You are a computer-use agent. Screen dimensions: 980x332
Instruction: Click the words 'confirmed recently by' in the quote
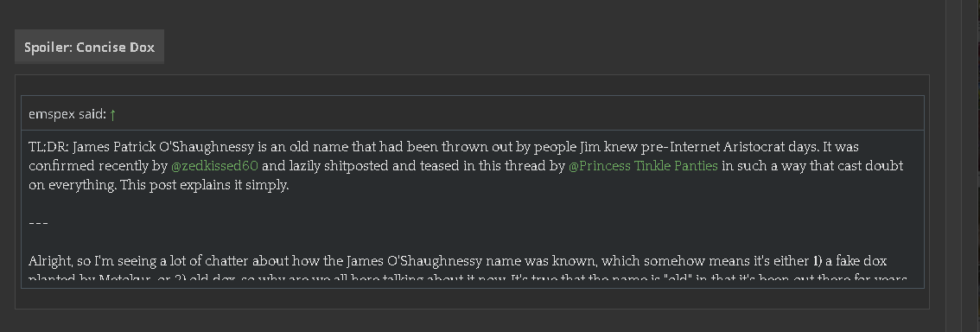(99, 166)
